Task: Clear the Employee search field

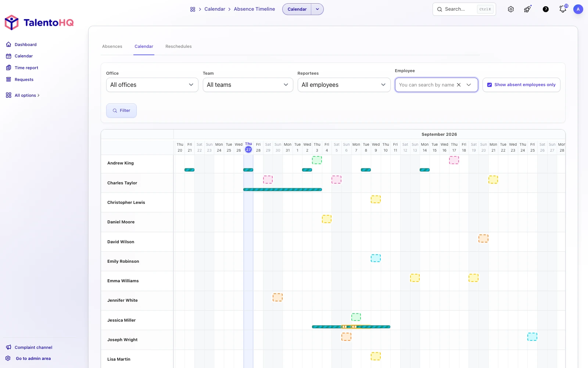Action: coord(459,85)
